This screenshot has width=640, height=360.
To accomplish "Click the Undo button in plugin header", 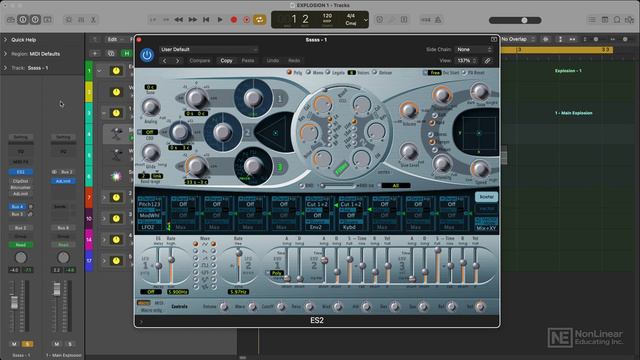I will click(x=273, y=60).
